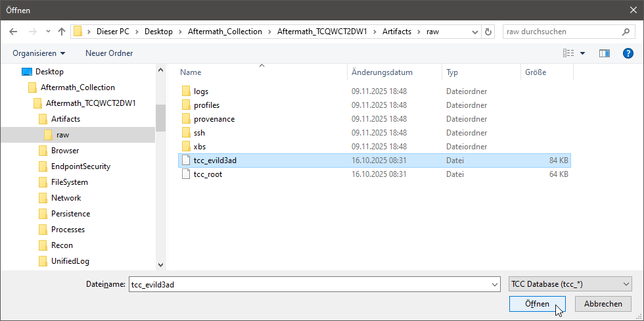Click the search magnifier icon
644x321 pixels.
point(626,32)
